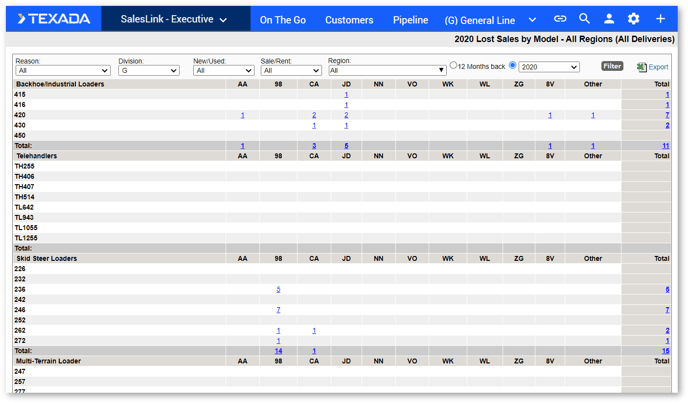
Task: Open the user profile icon
Action: pyautogui.click(x=609, y=19)
